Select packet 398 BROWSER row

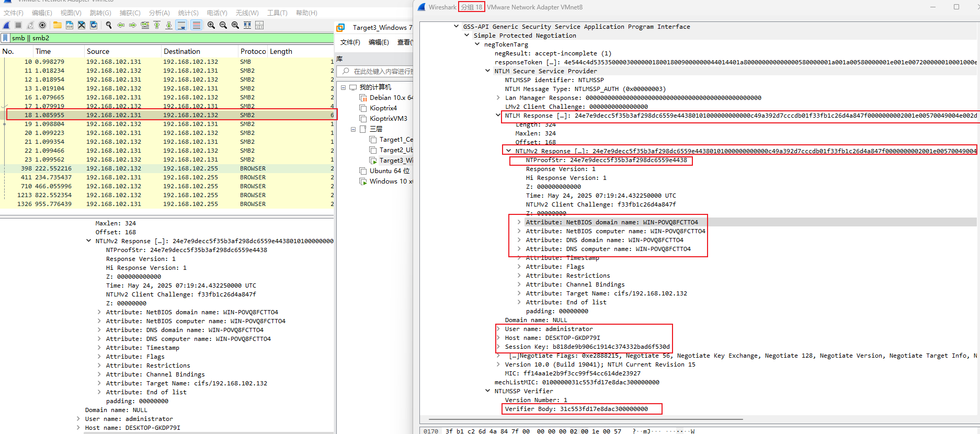click(x=167, y=168)
